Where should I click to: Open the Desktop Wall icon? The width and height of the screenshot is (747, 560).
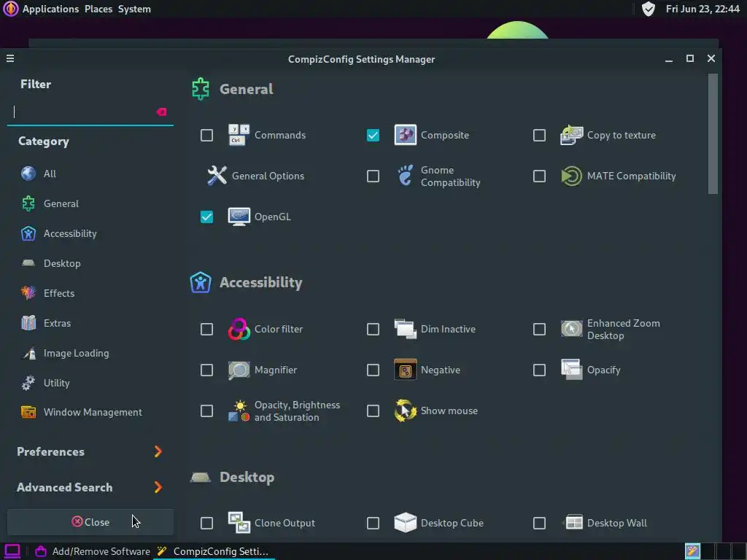[x=573, y=523]
